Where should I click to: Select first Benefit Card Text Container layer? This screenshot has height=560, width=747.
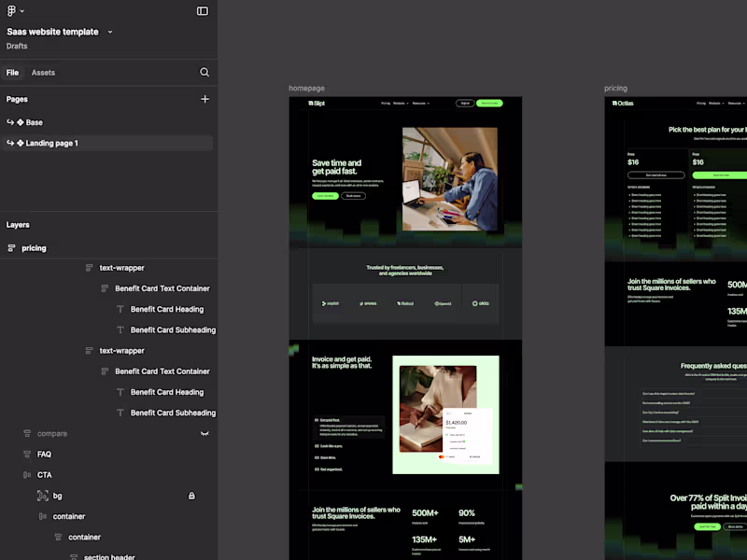tap(162, 288)
